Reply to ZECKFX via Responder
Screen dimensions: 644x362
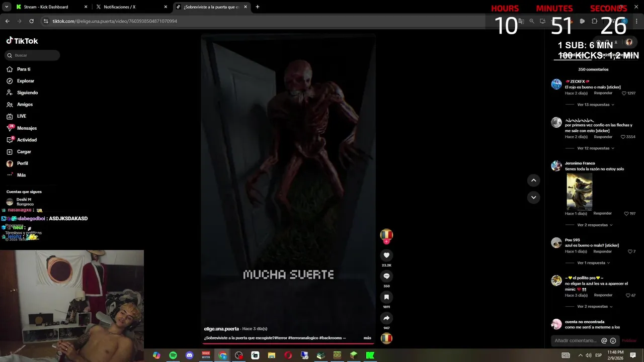tap(603, 93)
